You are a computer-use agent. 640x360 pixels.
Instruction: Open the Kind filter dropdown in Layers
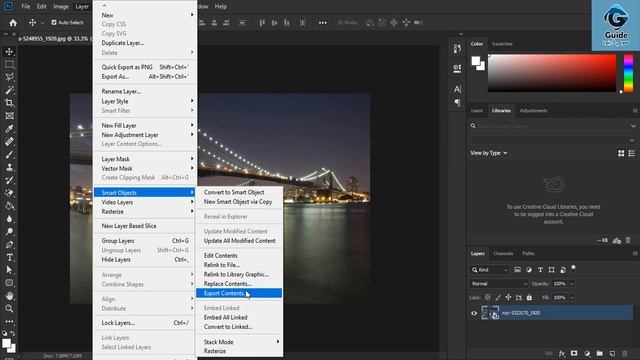[489, 270]
